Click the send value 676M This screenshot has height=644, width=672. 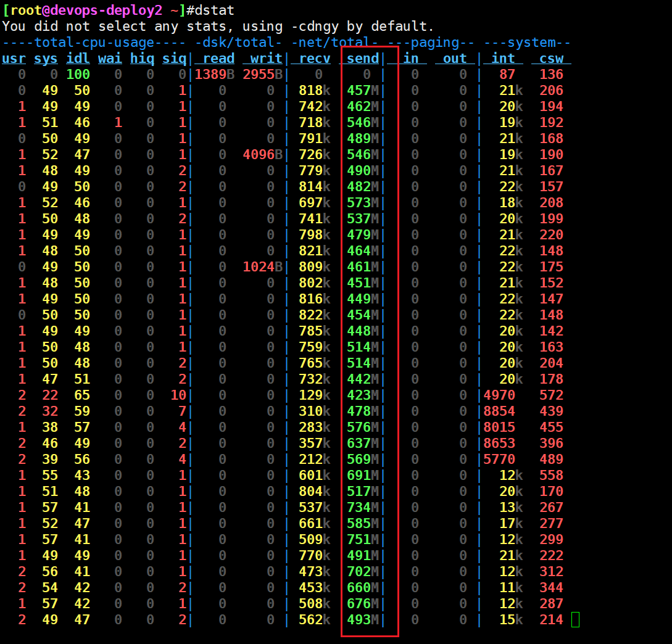[x=363, y=604]
